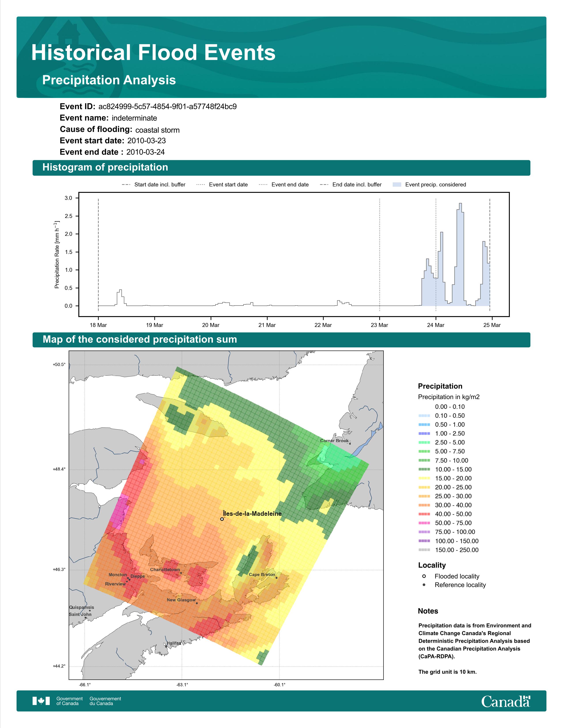Click the End date incl. buffer legend entry
Image resolution: width=563 pixels, height=728 pixels.
tap(351, 184)
